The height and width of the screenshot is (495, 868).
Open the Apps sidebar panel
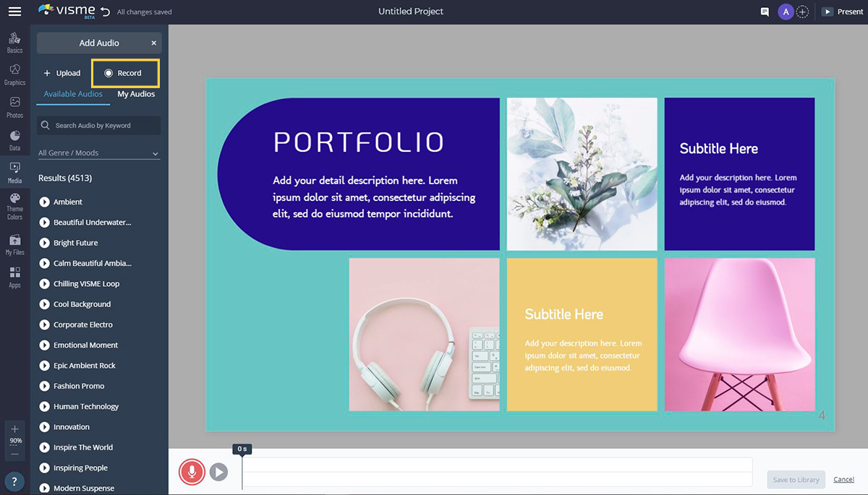pyautogui.click(x=14, y=277)
